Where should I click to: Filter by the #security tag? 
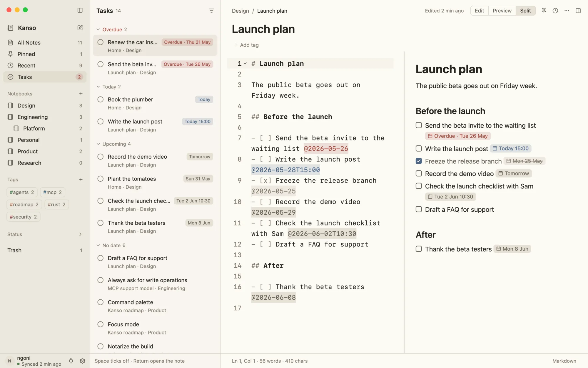(23, 217)
